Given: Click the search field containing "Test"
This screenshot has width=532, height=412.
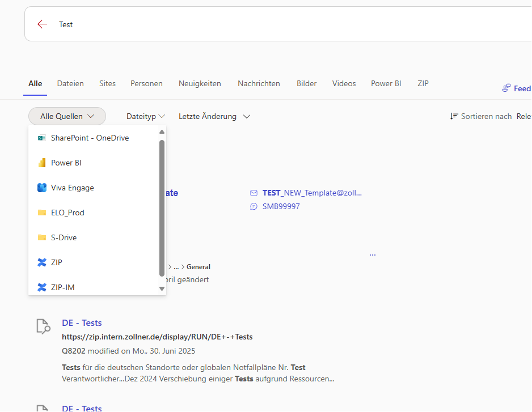Looking at the screenshot, I should tap(278, 24).
